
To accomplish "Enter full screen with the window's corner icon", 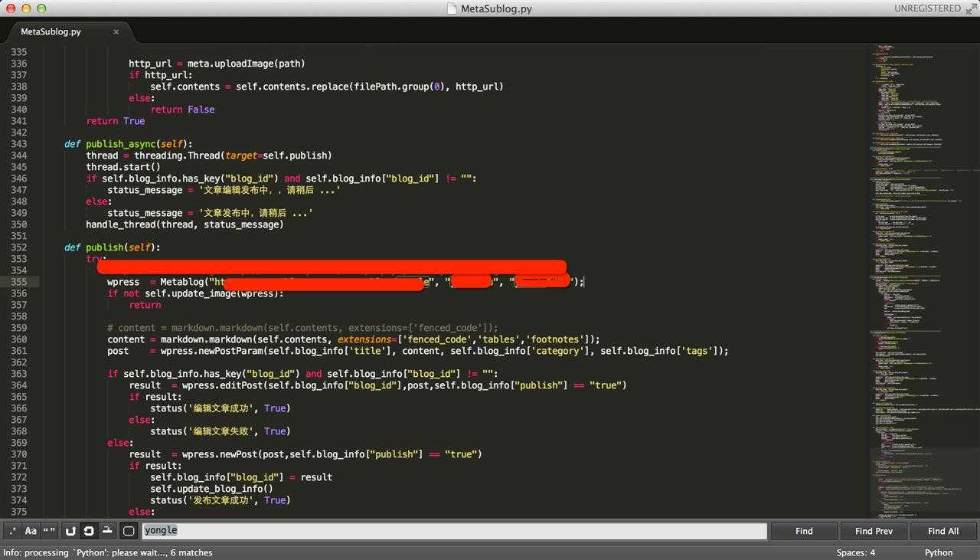I will click(971, 8).
